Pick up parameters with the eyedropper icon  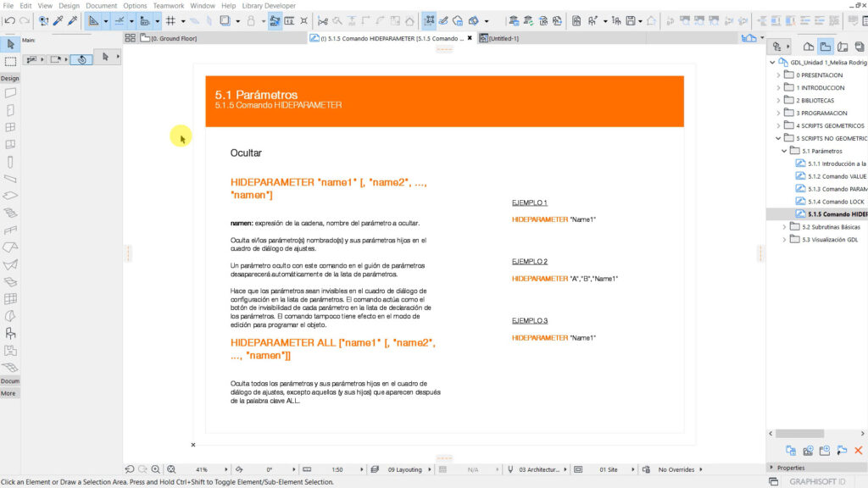(58, 20)
